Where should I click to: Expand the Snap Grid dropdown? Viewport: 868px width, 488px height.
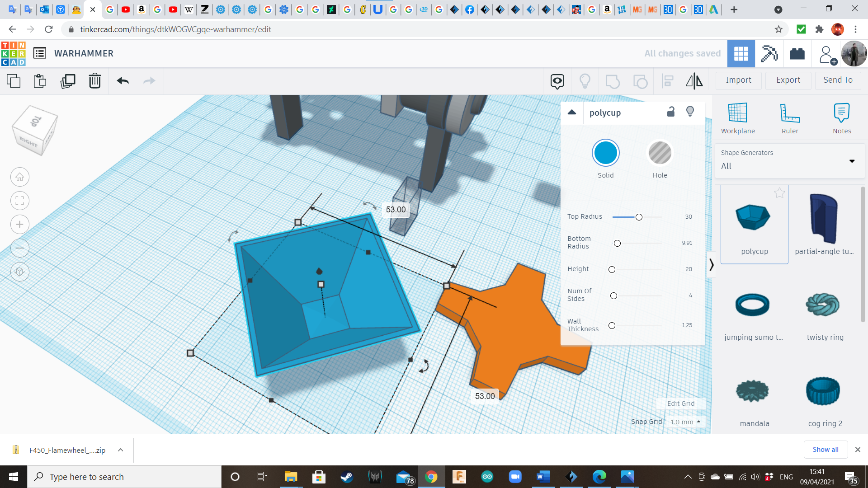point(685,422)
